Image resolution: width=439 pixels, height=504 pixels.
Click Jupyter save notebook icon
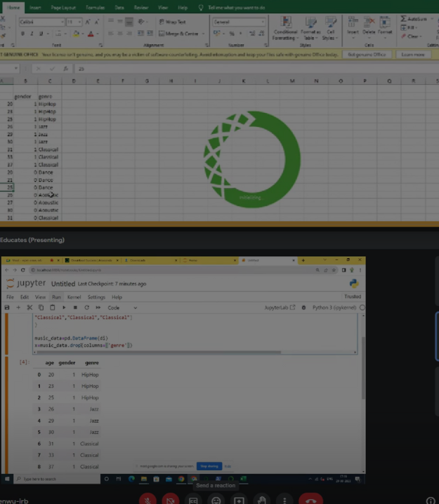(x=7, y=307)
